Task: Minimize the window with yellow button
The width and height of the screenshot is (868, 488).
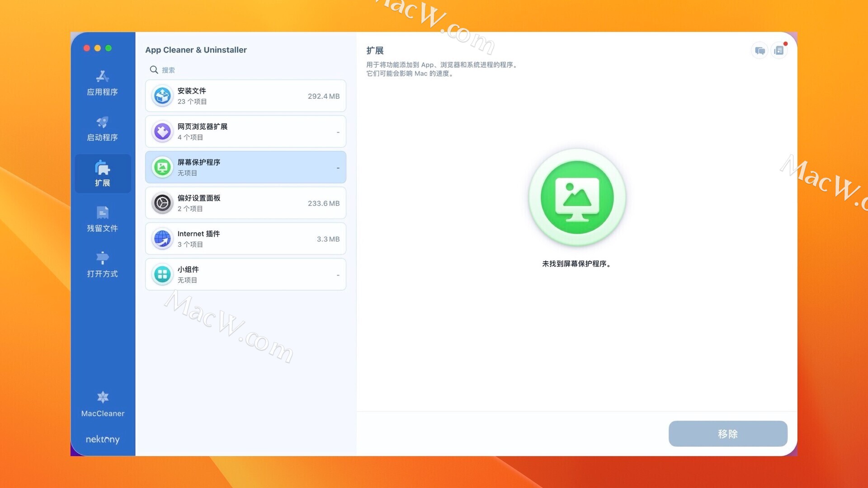Action: click(x=98, y=48)
